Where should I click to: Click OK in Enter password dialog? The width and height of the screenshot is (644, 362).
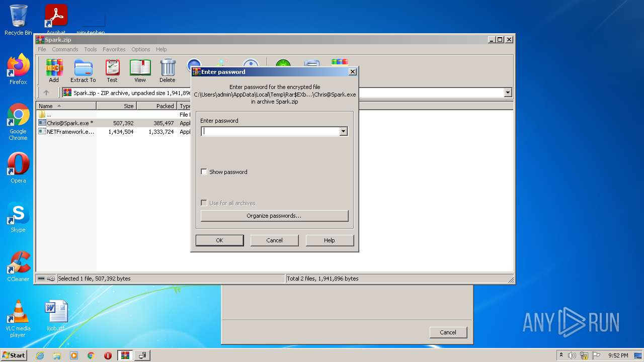coord(219,240)
